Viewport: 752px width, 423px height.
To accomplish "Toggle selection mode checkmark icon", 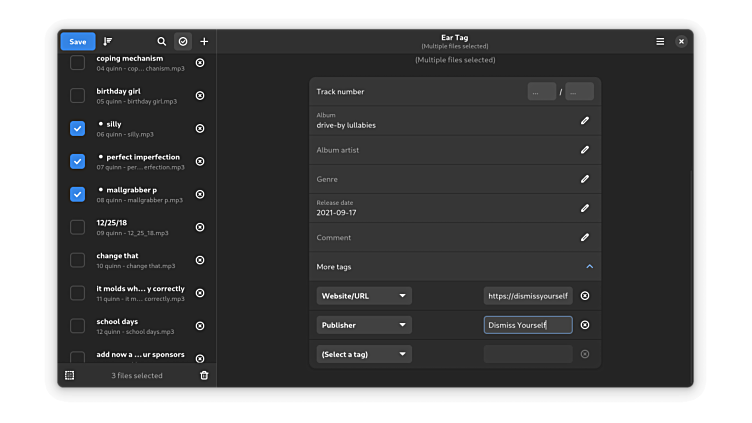I will click(183, 42).
